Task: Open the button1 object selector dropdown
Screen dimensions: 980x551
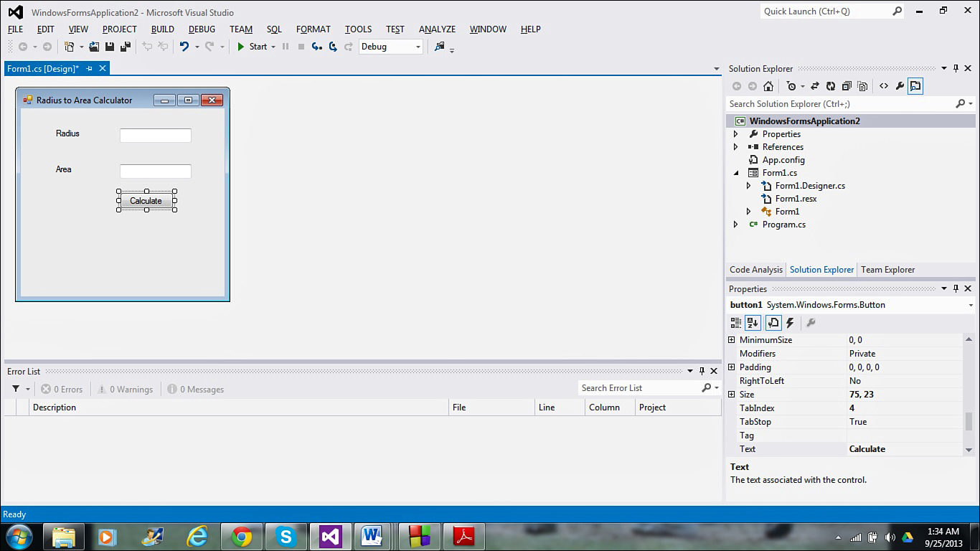Action: [x=971, y=305]
